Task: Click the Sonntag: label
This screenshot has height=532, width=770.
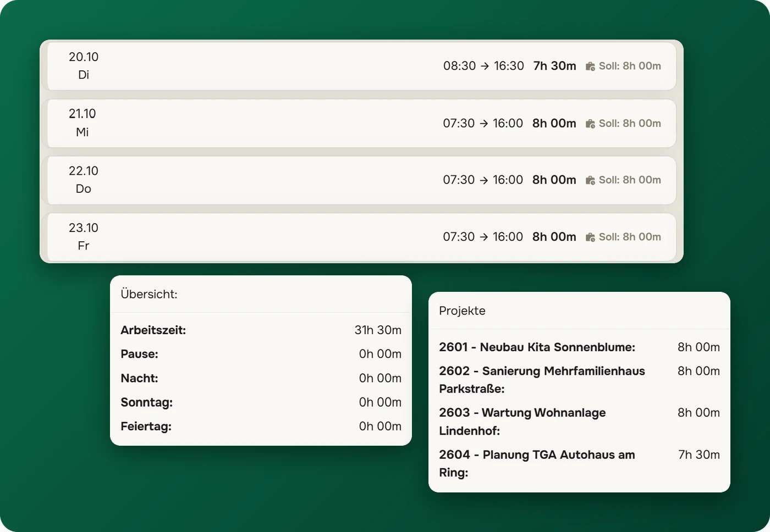Action: (146, 402)
